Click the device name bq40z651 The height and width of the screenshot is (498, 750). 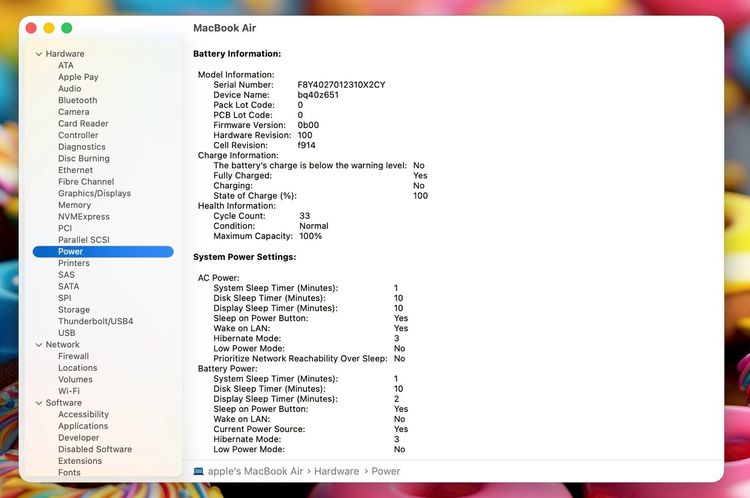318,95
